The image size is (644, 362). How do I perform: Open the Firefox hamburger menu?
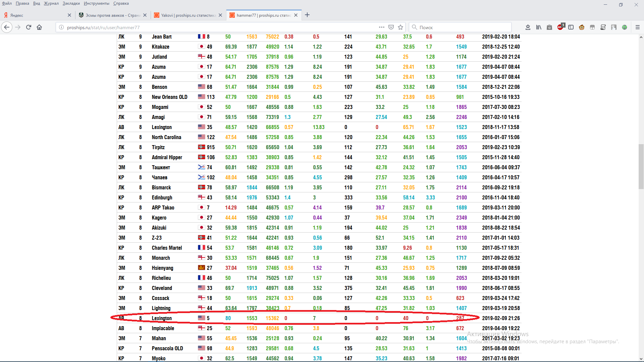click(x=638, y=27)
